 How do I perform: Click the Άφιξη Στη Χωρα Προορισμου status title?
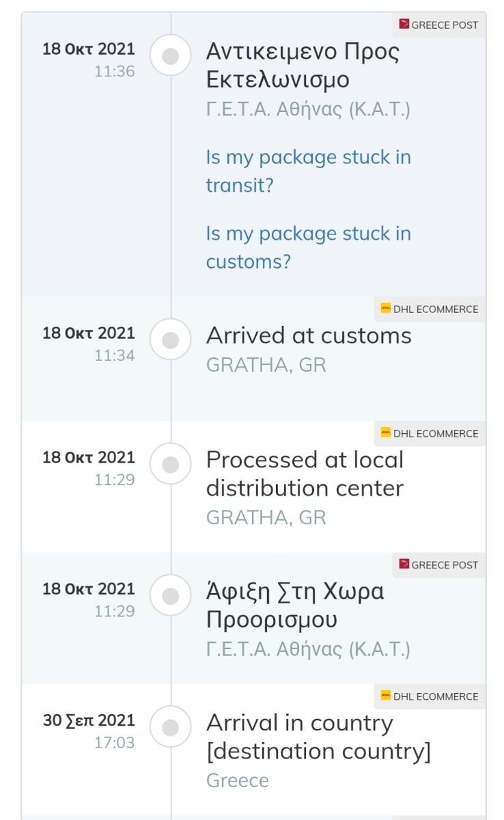click(x=295, y=605)
